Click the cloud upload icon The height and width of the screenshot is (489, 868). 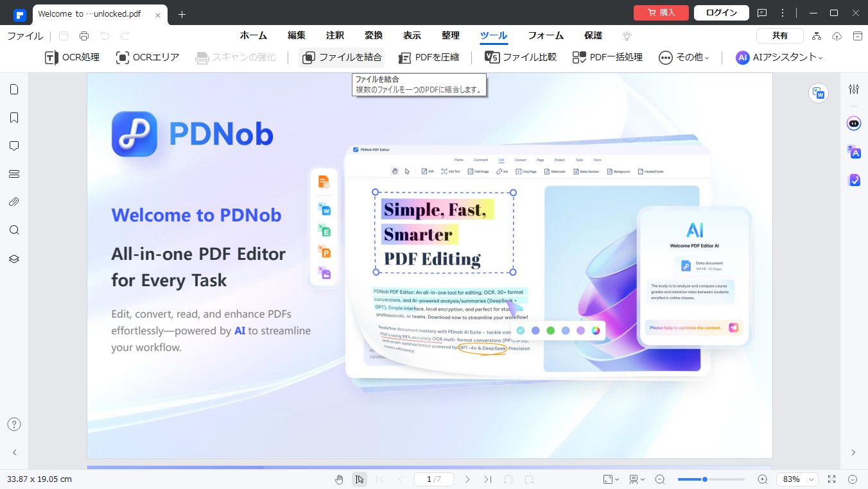[x=837, y=36]
